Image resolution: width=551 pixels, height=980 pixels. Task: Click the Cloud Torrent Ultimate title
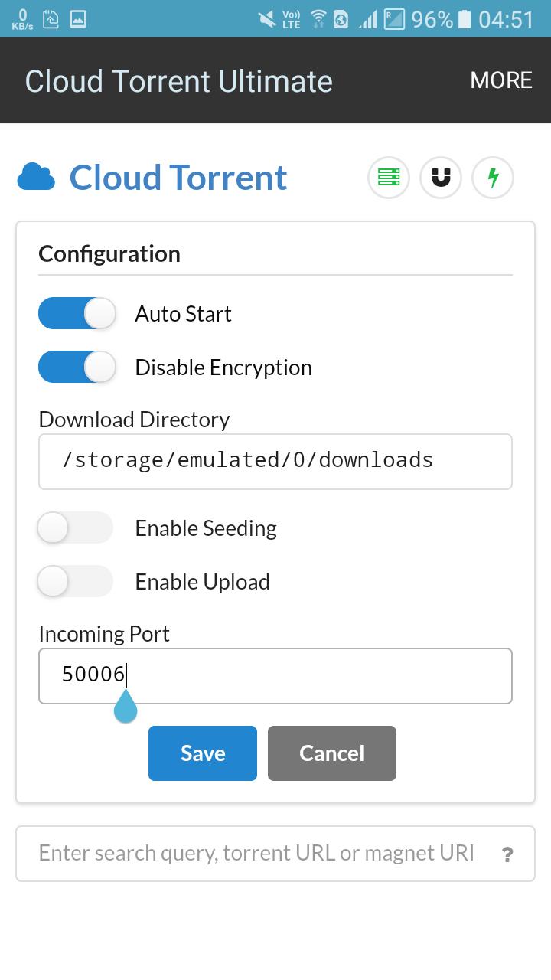point(178,81)
